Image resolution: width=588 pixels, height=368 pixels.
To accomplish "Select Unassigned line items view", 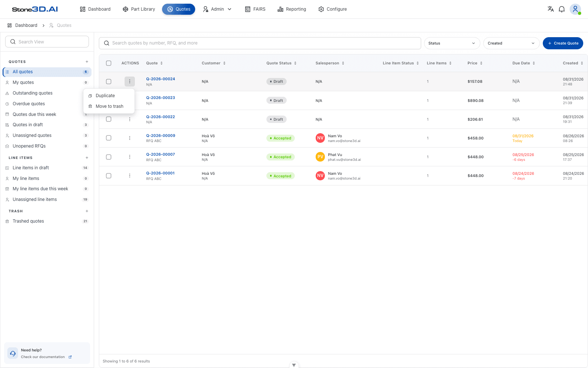I will pyautogui.click(x=47, y=199).
